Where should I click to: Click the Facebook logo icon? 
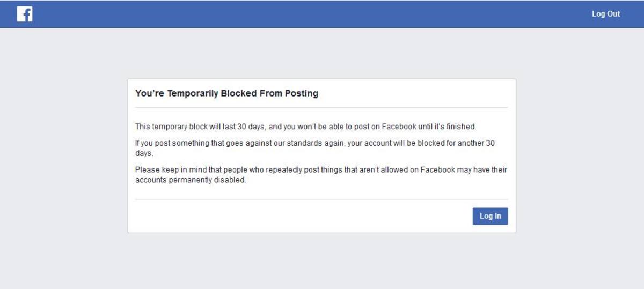(x=25, y=14)
